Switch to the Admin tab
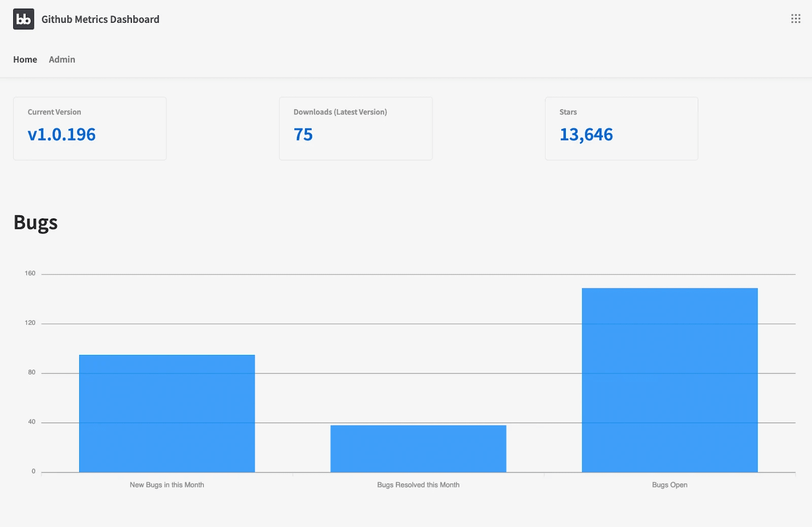Image resolution: width=812 pixels, height=527 pixels. pos(62,59)
